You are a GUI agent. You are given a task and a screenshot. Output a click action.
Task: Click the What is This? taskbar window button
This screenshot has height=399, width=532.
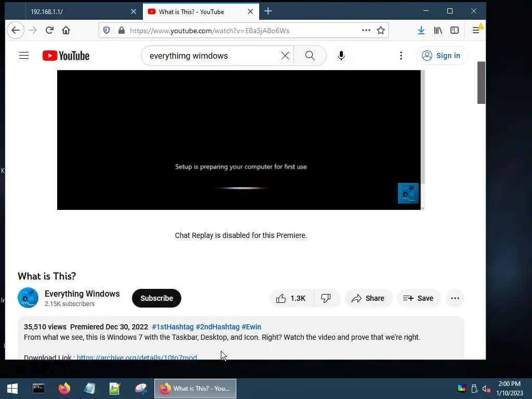195,389
